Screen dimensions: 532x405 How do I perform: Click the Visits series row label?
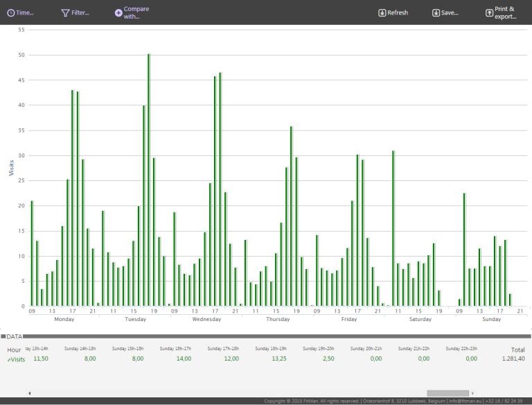[17, 359]
